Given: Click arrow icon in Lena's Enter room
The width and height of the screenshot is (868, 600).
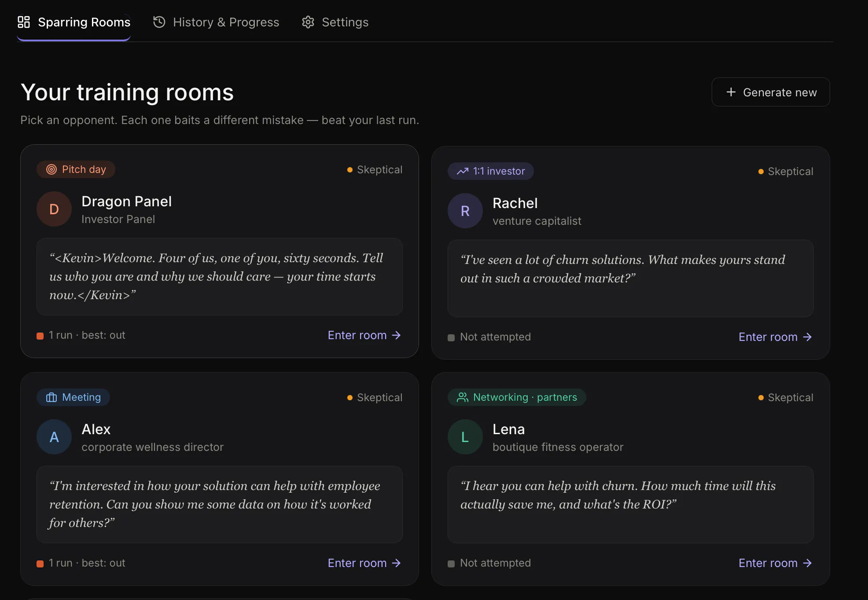Looking at the screenshot, I should pyautogui.click(x=807, y=563).
